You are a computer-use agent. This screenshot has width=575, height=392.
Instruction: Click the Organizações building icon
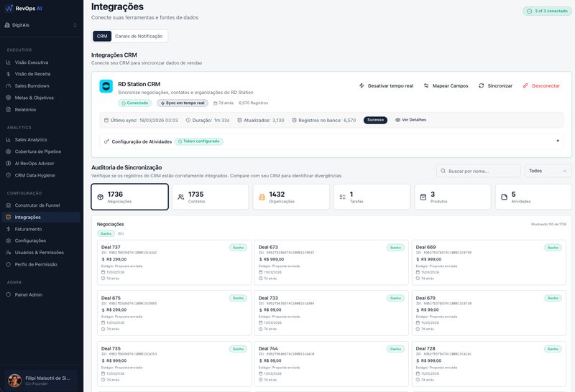(262, 197)
